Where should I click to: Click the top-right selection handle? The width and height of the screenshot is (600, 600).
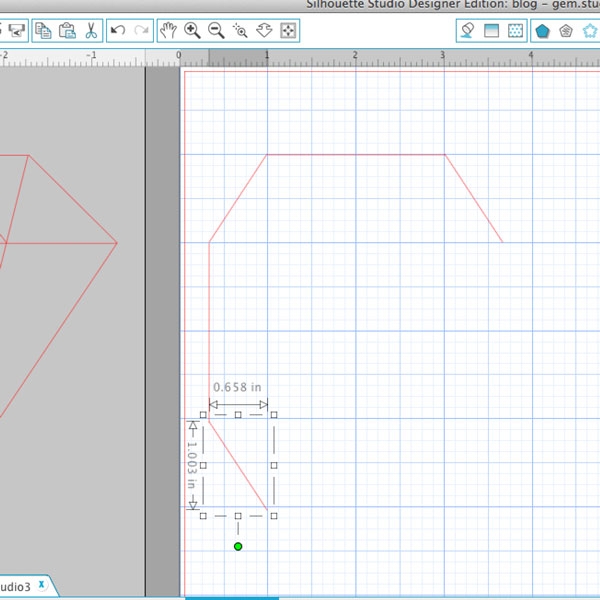point(273,414)
